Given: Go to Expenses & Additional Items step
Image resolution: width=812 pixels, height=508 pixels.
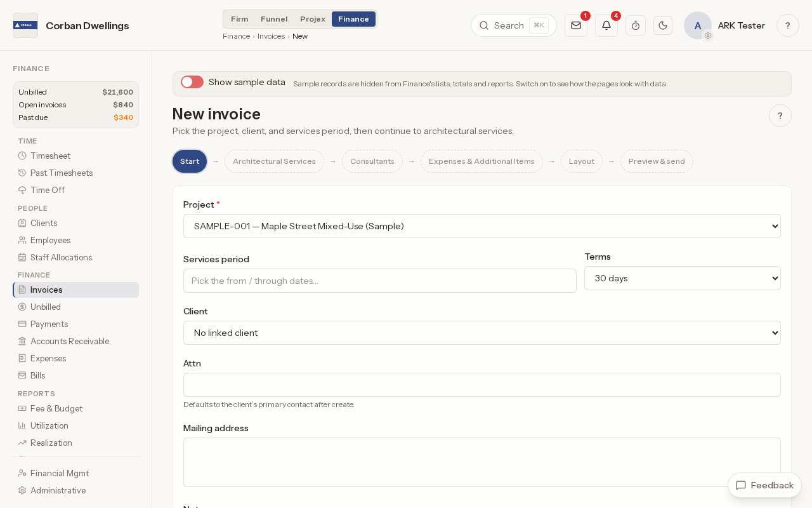Looking at the screenshot, I should tap(481, 161).
